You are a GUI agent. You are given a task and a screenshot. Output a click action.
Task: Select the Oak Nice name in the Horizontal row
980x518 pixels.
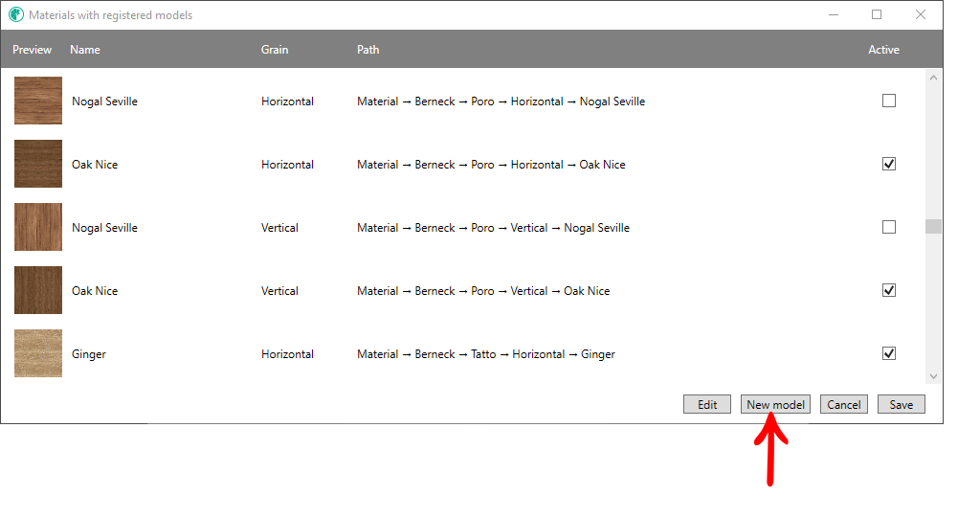tap(95, 165)
